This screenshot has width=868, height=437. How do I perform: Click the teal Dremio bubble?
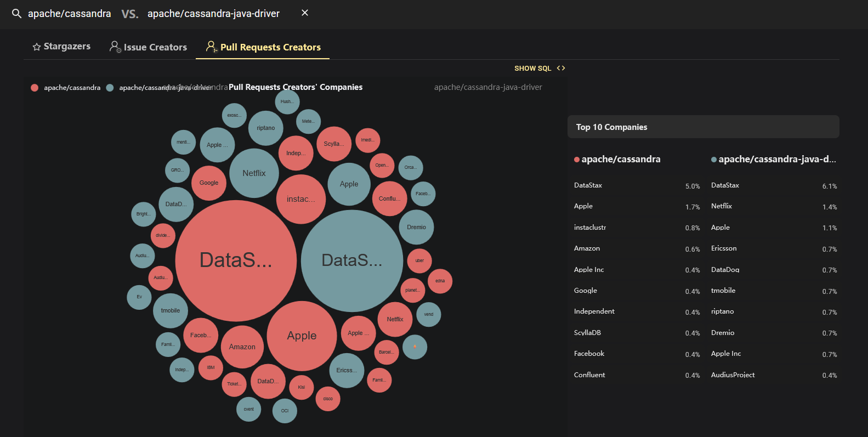pyautogui.click(x=417, y=227)
